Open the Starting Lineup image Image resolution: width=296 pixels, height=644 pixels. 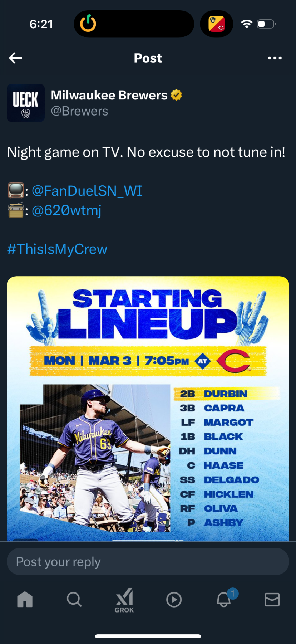[148, 408]
